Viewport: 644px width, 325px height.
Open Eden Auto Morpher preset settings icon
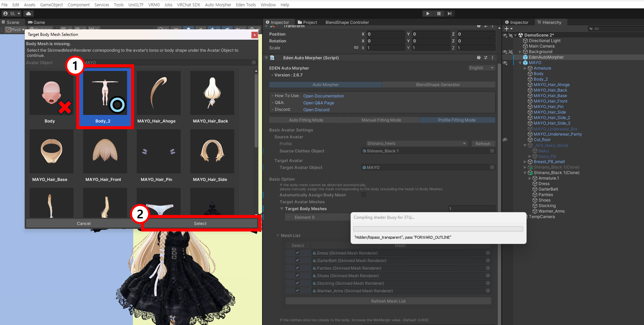click(486, 58)
